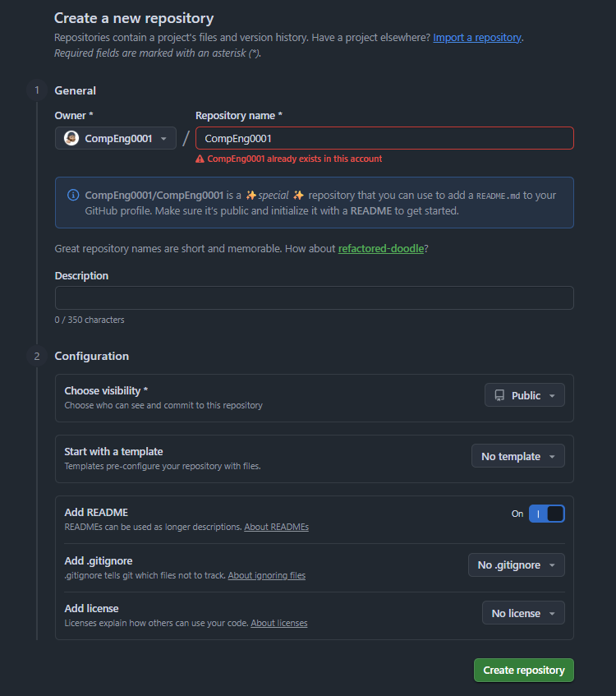Image resolution: width=616 pixels, height=696 pixels.
Task: Focus the Repository name input field
Action: pyautogui.click(x=384, y=138)
